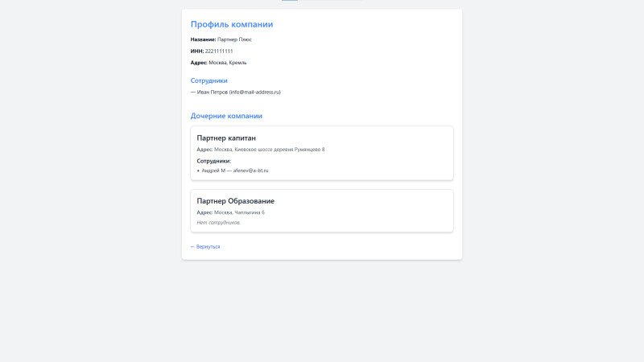Click the bold "Название:" label

click(x=203, y=39)
